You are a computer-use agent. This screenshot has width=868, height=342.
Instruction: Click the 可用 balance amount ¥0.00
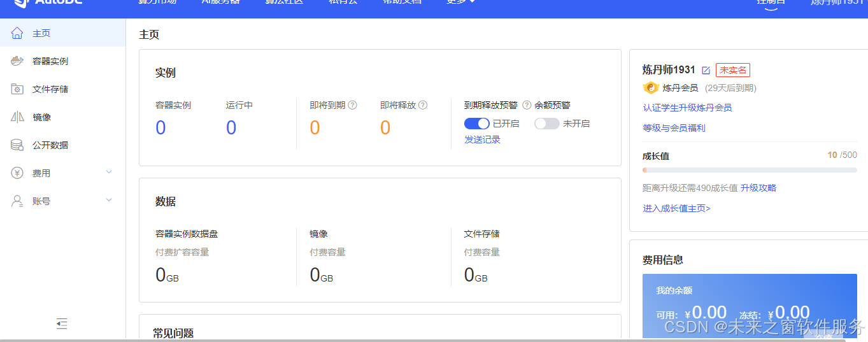pyautogui.click(x=706, y=313)
